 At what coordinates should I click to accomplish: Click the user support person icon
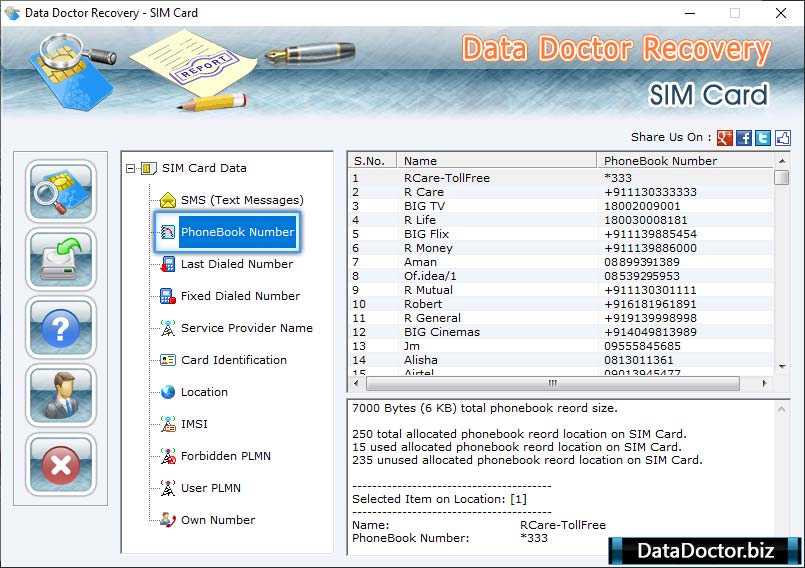tap(61, 395)
